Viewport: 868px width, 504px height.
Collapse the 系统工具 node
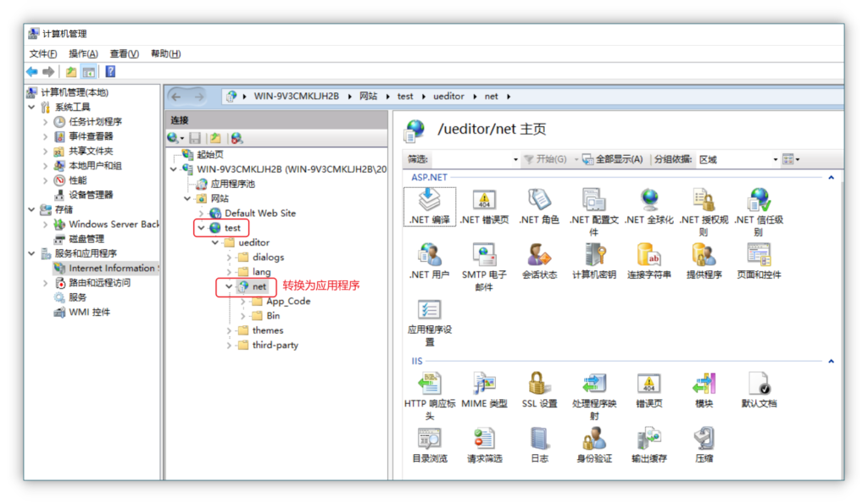click(x=31, y=107)
